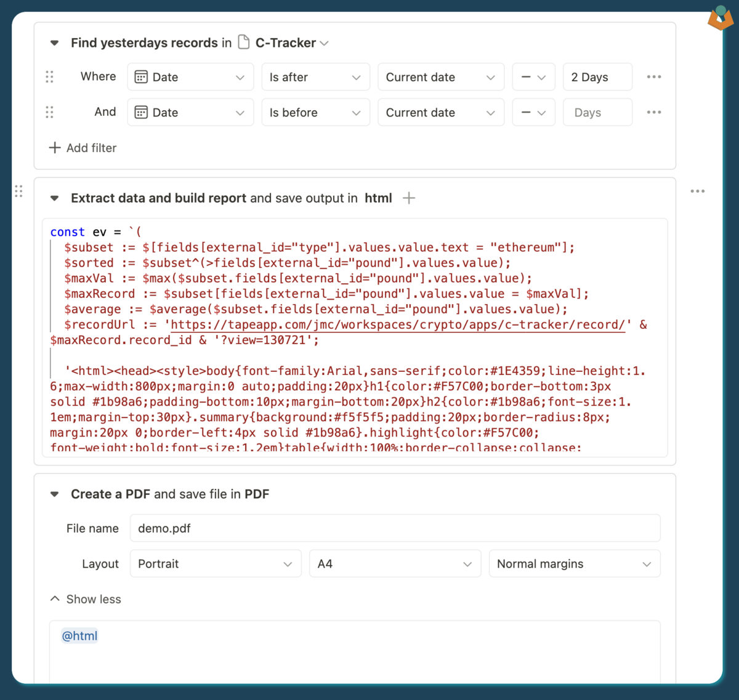Click drag handle beside Extract data block
This screenshot has height=700, width=739.
pyautogui.click(x=18, y=191)
